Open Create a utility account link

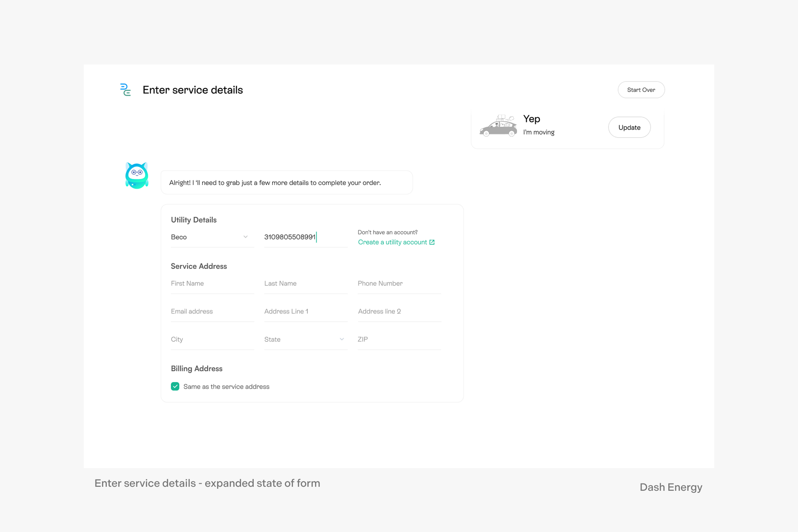pyautogui.click(x=392, y=242)
